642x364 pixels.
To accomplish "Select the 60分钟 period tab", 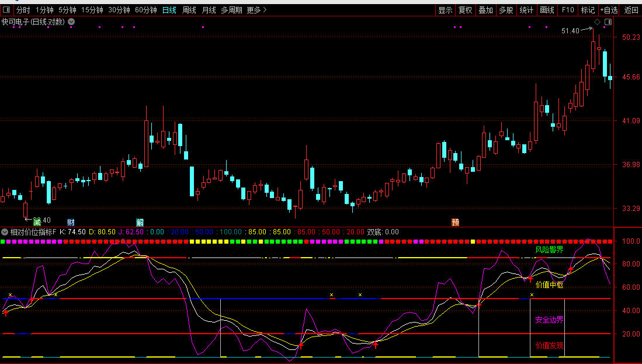I will tap(145, 10).
